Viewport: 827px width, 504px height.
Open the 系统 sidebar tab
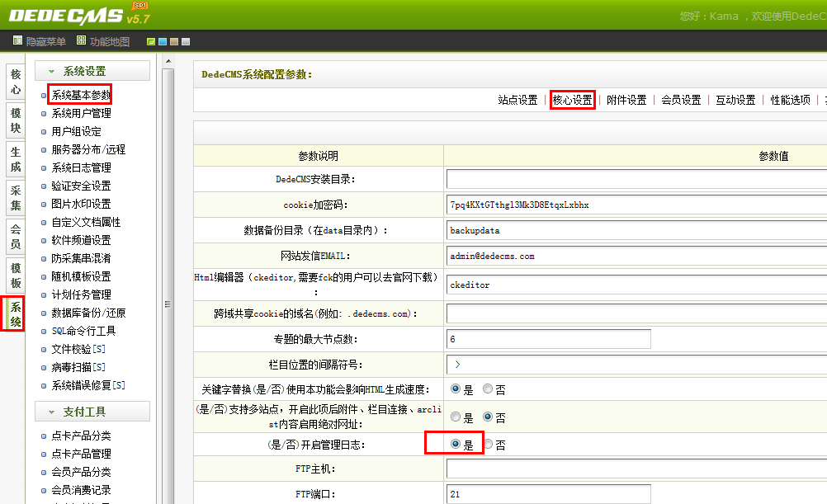(16, 314)
